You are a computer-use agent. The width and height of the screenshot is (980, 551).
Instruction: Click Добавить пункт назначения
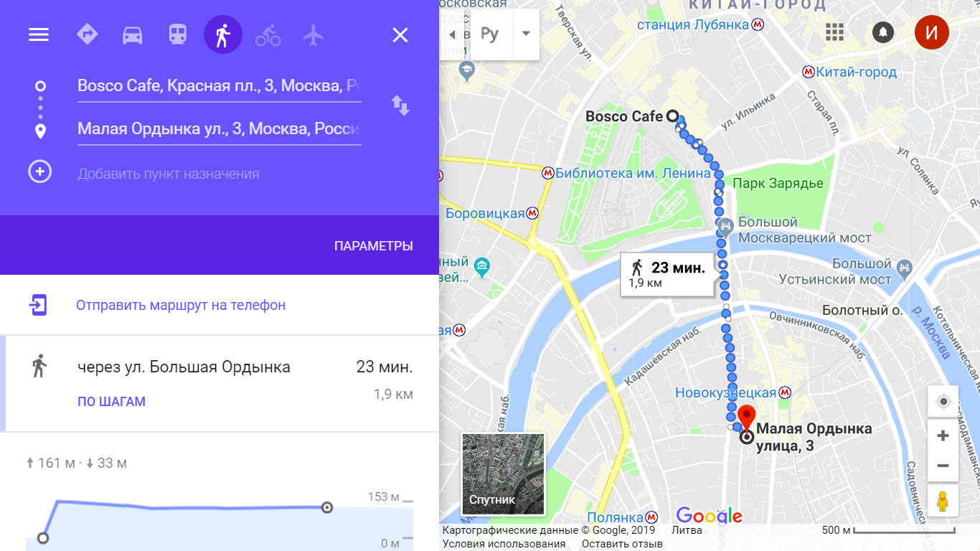pyautogui.click(x=168, y=174)
